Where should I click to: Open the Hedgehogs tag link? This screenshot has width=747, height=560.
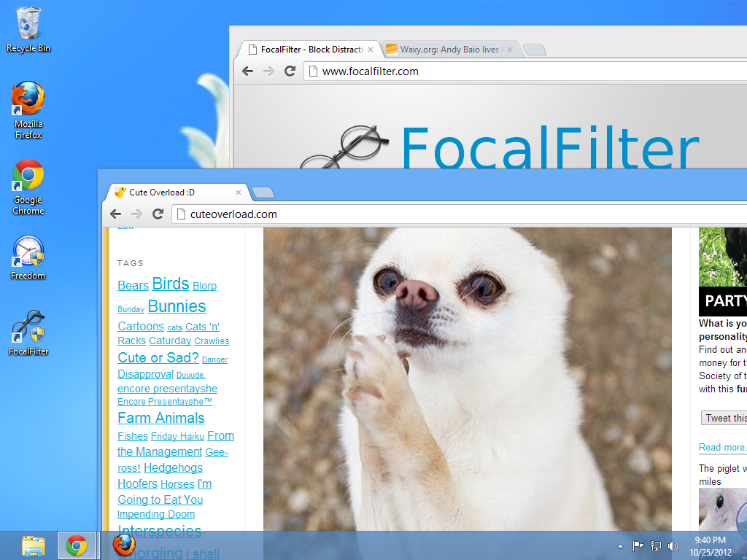click(174, 467)
